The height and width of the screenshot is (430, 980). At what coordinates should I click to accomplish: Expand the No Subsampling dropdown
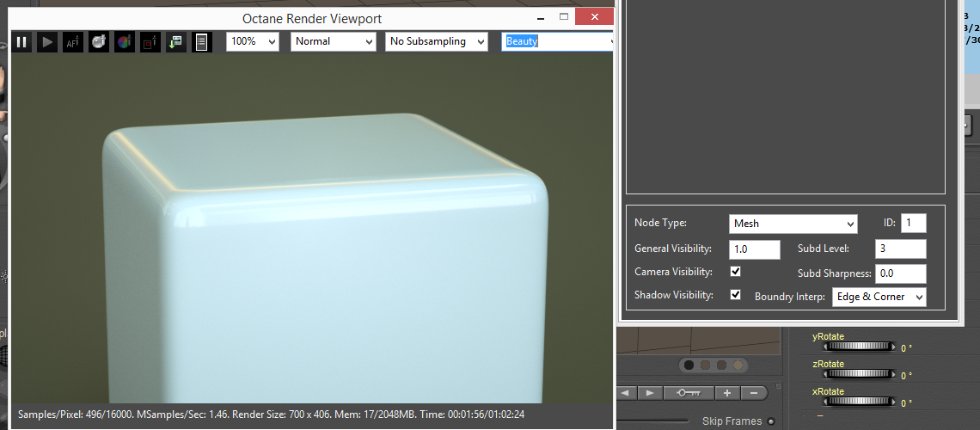click(436, 41)
